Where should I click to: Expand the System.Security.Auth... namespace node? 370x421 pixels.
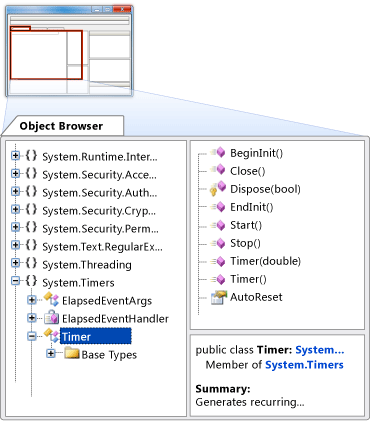click(x=15, y=191)
